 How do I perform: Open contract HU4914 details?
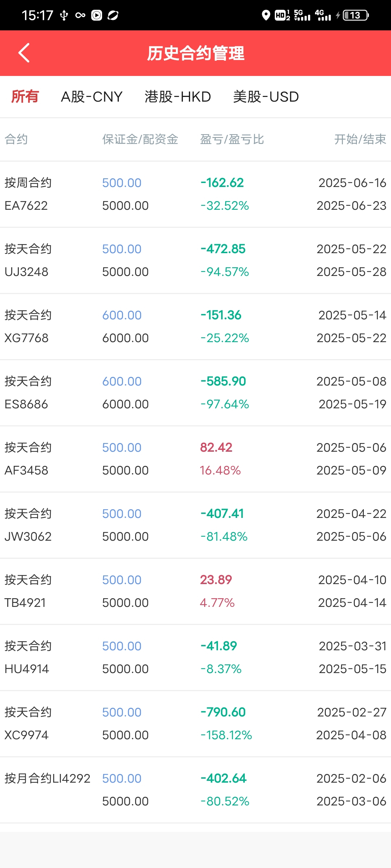[x=195, y=658]
